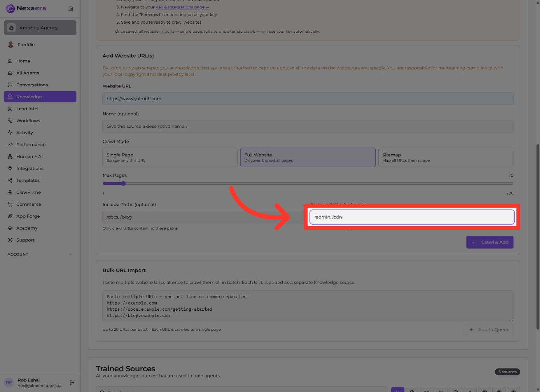Click the Website URL input field
Viewport: 540px width, 392px height.
[308, 99]
